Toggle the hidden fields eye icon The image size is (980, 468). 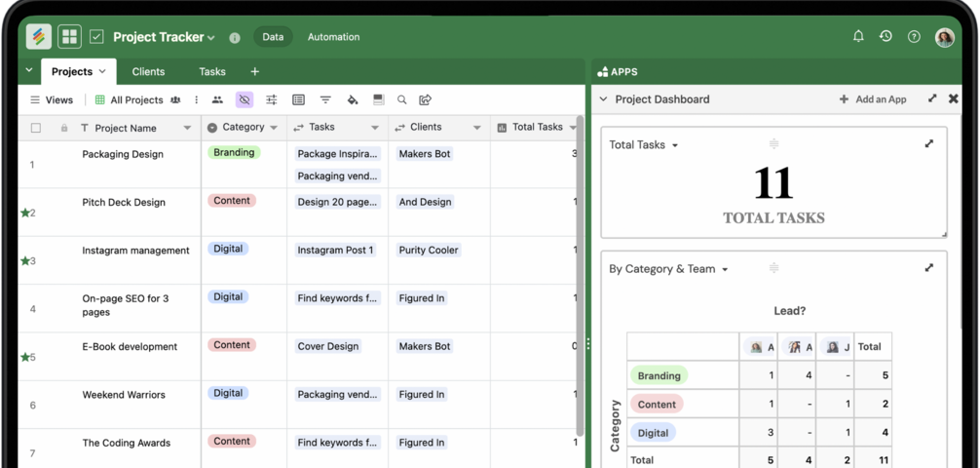point(245,99)
